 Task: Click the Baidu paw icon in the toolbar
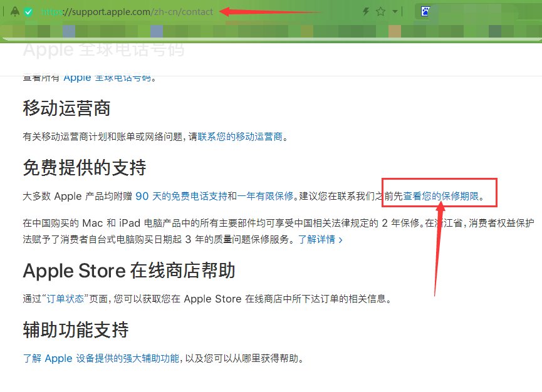click(425, 11)
